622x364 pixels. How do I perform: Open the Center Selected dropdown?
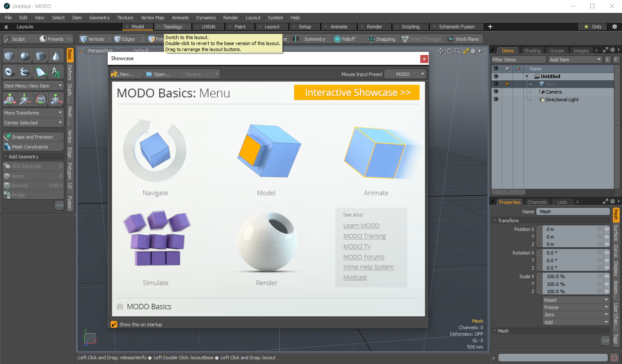click(x=33, y=123)
